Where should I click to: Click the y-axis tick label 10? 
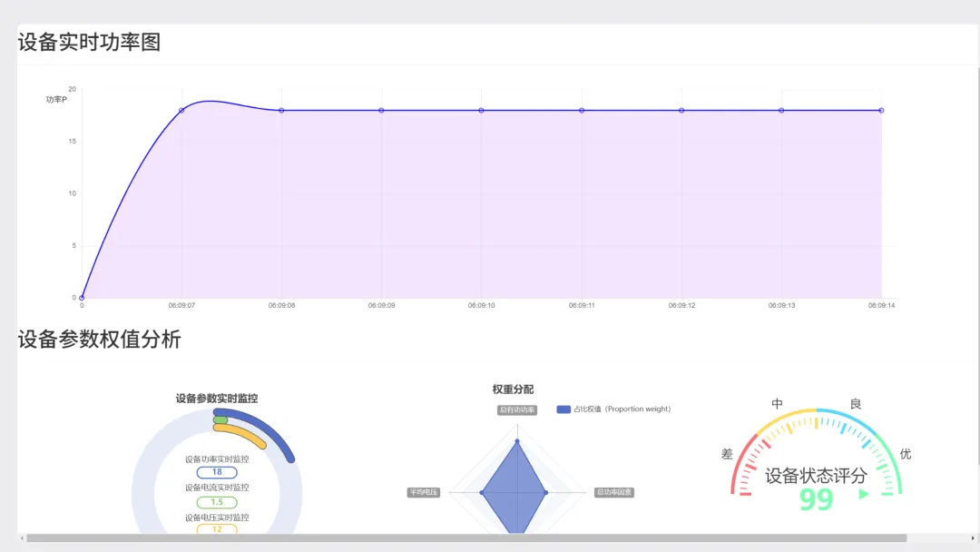tap(72, 193)
